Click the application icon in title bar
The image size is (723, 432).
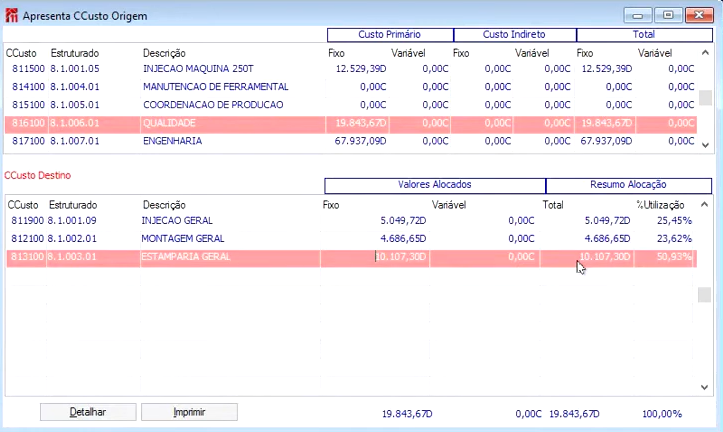[x=12, y=15]
